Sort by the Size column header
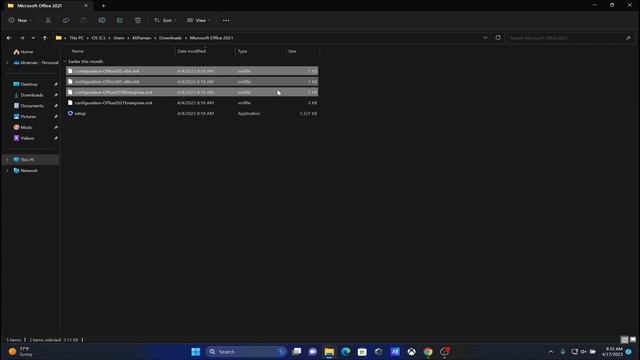Viewport: 640px width, 360px height. pyautogui.click(x=292, y=51)
